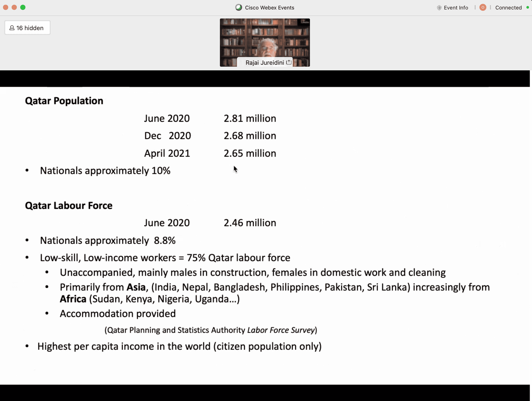Select the '2.68 million' value
This screenshot has width=532, height=401.
(250, 136)
